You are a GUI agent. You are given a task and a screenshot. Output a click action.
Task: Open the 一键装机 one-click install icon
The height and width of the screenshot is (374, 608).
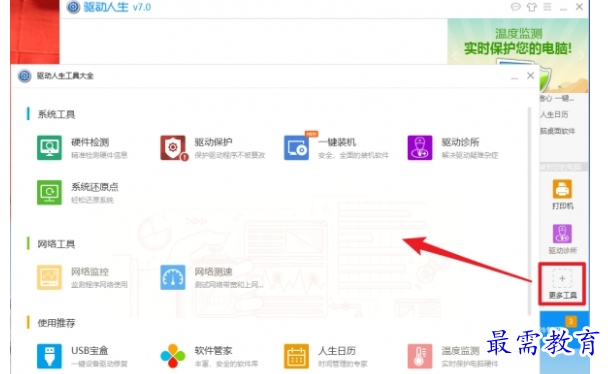tap(297, 148)
